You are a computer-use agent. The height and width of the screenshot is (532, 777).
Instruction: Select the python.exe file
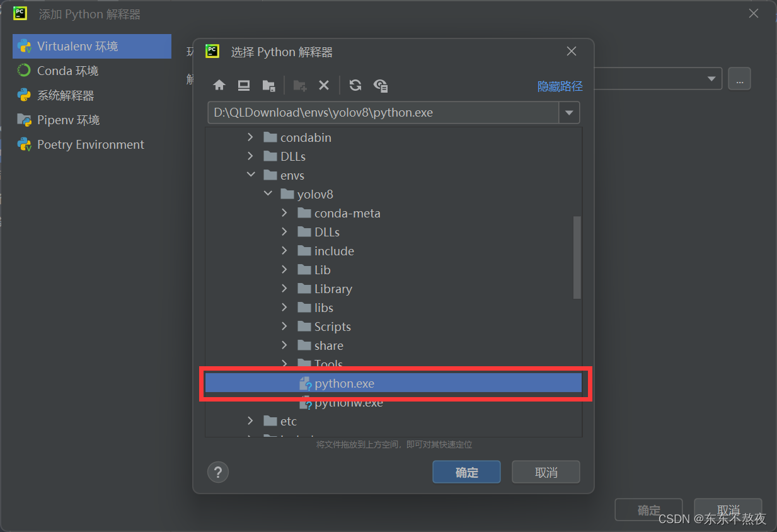393,383
